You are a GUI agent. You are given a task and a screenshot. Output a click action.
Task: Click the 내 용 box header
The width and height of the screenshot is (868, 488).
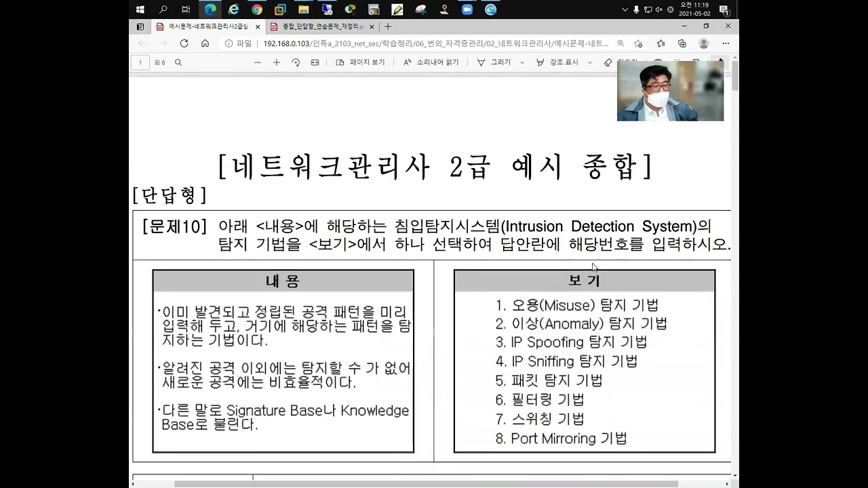pos(283,281)
